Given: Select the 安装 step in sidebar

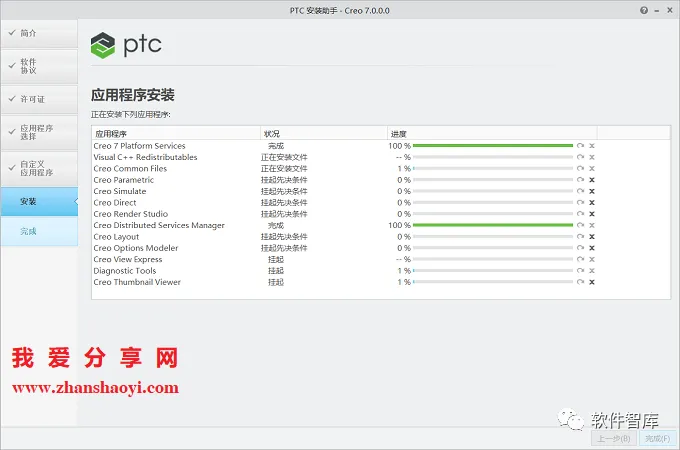Looking at the screenshot, I should coord(39,202).
